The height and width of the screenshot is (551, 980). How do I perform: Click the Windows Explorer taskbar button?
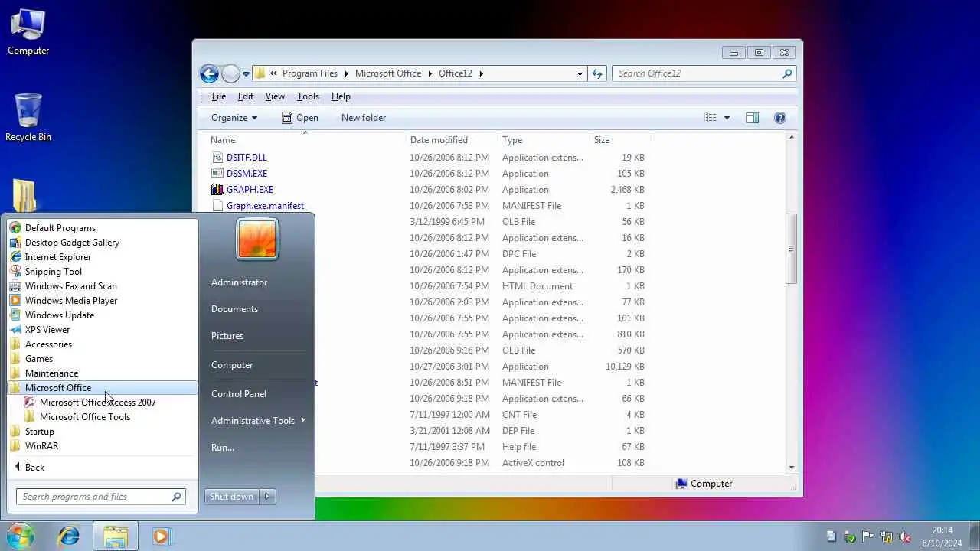(116, 536)
